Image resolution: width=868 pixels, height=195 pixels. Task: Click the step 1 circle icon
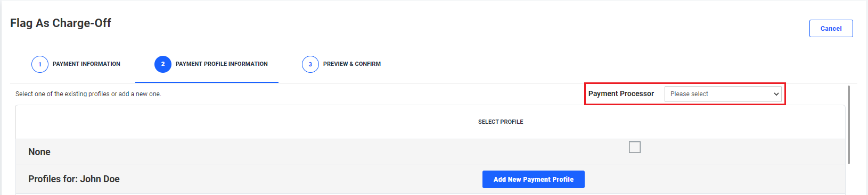pos(40,64)
